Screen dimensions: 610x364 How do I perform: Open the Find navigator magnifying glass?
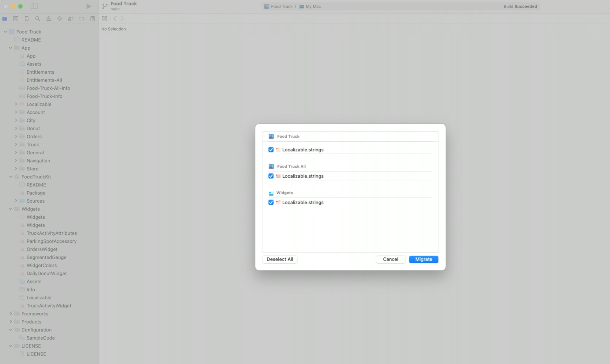pos(38,18)
